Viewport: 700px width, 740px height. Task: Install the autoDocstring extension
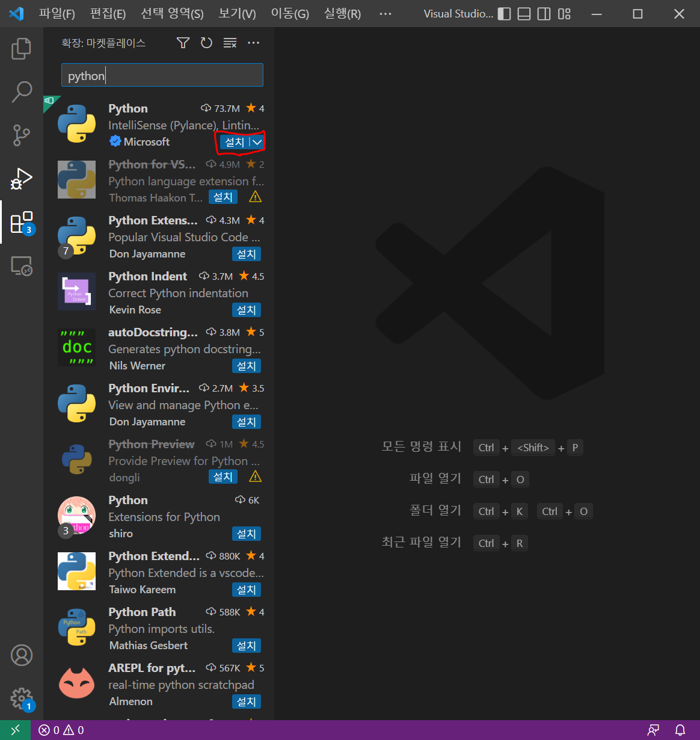(x=247, y=366)
